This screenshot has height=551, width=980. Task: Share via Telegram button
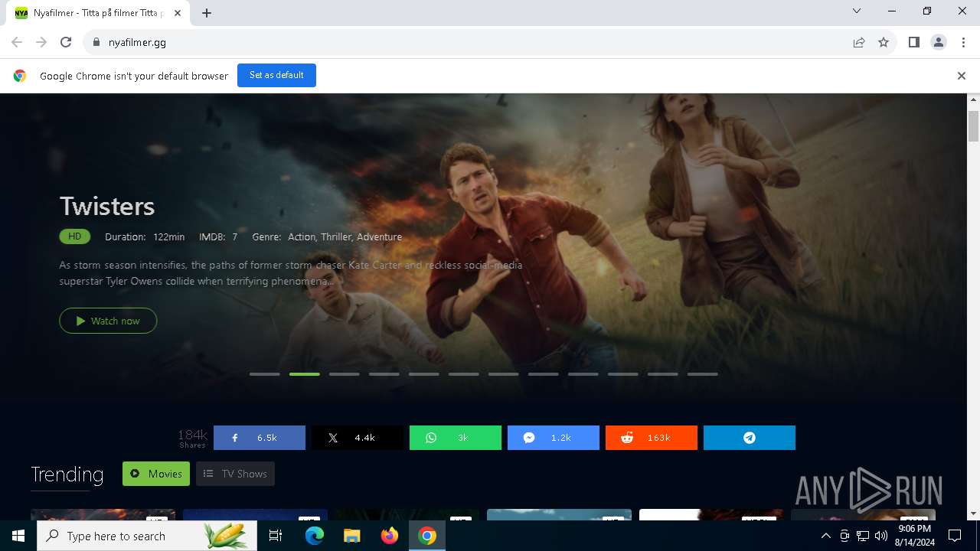point(750,438)
